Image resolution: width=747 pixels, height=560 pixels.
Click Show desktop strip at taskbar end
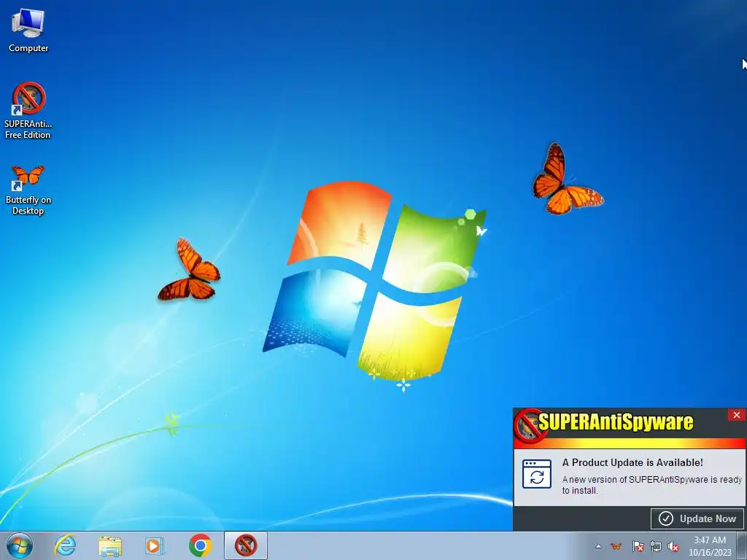pyautogui.click(x=742, y=545)
